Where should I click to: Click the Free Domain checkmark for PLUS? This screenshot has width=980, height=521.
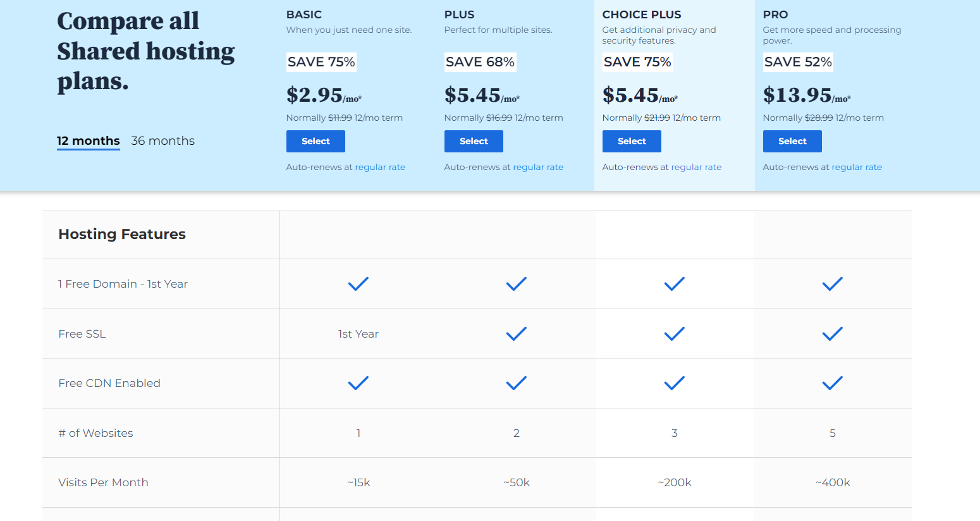click(x=517, y=284)
